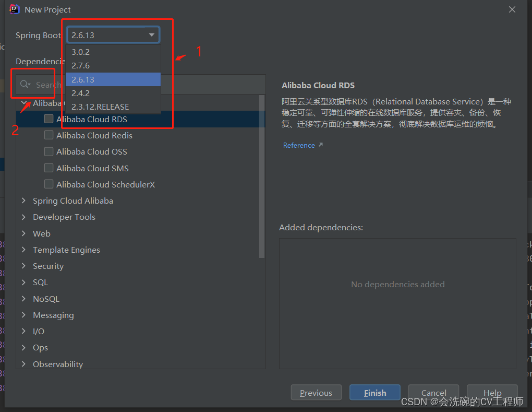Select the Alibaba Cloud SchedulerX checkbox
This screenshot has width=532, height=412.
[x=49, y=184]
